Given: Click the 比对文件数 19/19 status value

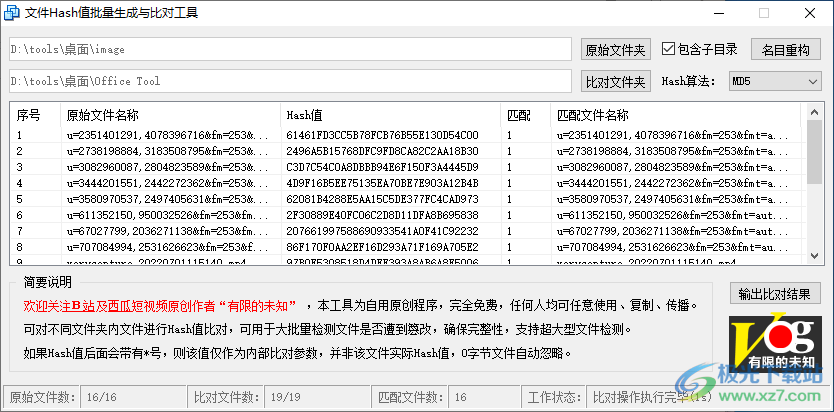Looking at the screenshot, I should pyautogui.click(x=318, y=397).
